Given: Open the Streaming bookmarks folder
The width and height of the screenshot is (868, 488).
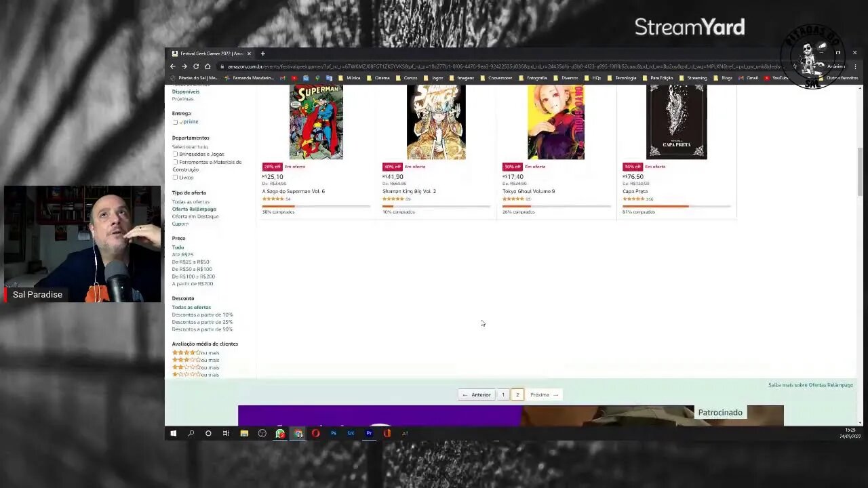Looking at the screenshot, I should [x=693, y=78].
